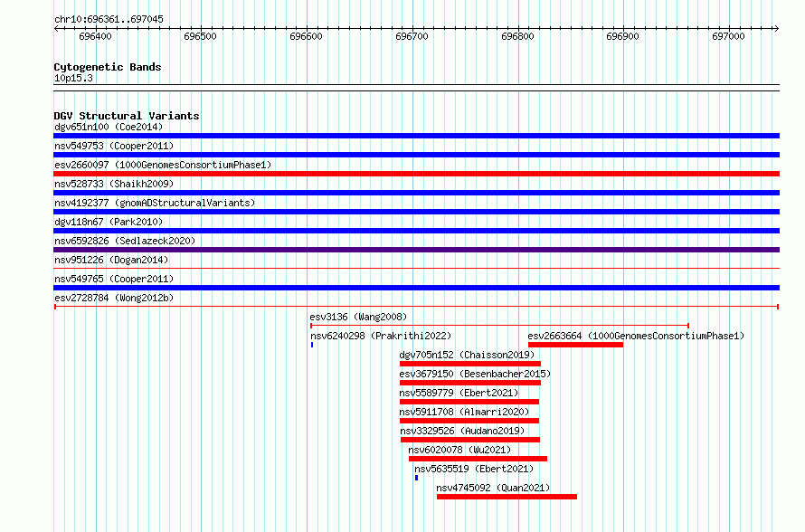Open esv2660097 (1000GenomesConsortiumPhase1) full-width label
The height and width of the screenshot is (532, 805).
163,165
